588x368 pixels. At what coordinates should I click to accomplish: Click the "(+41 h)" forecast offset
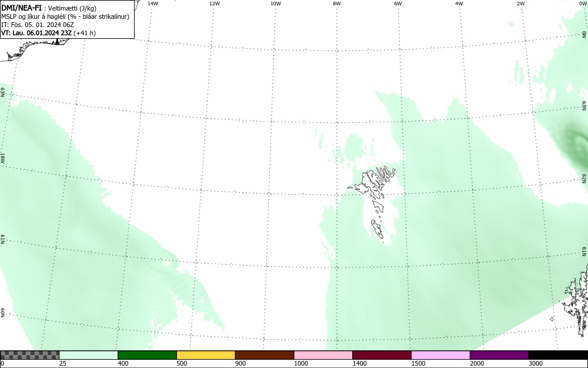85,33
